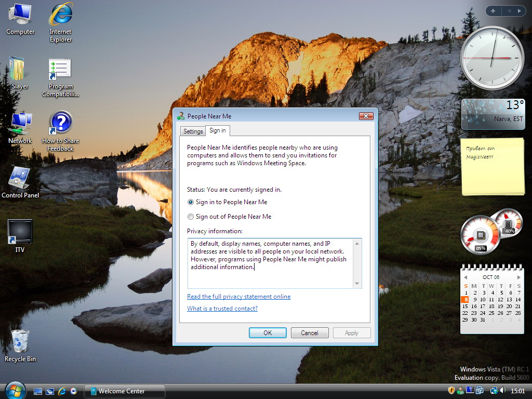Click the plus button to add sidebar gadgets

[493, 11]
